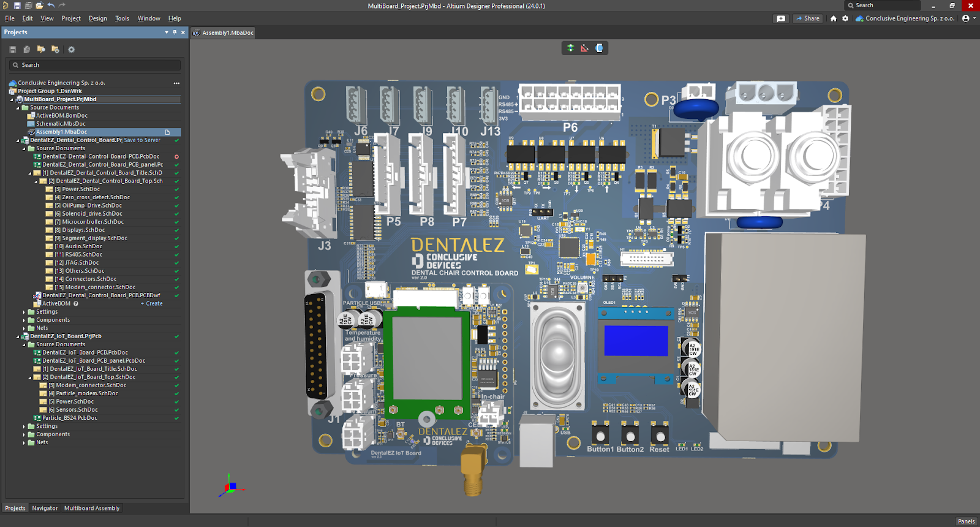Collapse DentalEZ_Dental_Control_Board_Top.SchDoc node
Viewport: 980px width, 527px height.
(36, 181)
